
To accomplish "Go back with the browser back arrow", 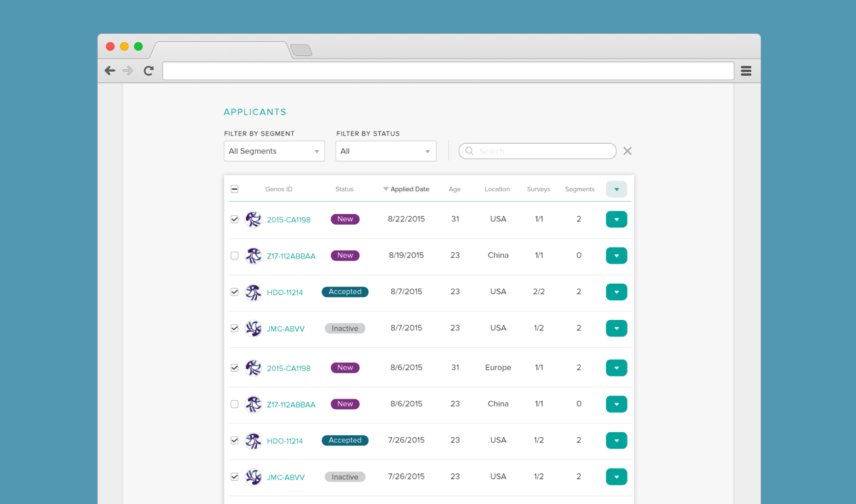I will (110, 71).
